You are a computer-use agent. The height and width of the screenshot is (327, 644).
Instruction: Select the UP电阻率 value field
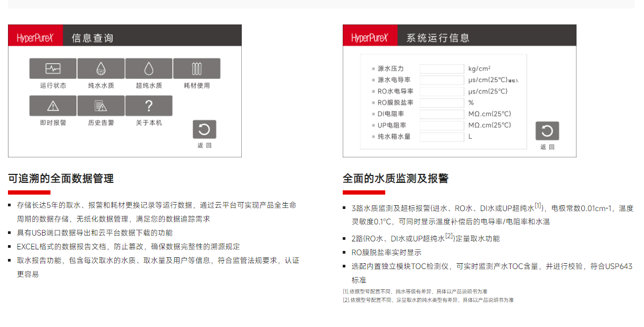pos(442,125)
